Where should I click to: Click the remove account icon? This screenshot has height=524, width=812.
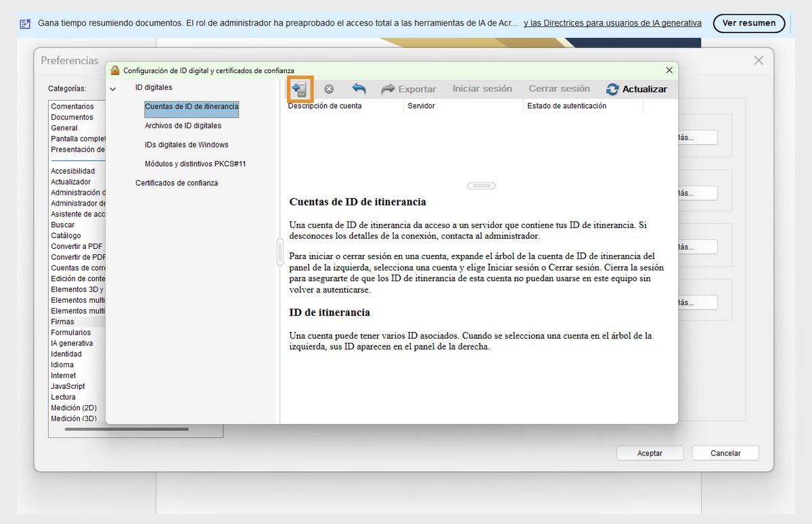(329, 89)
